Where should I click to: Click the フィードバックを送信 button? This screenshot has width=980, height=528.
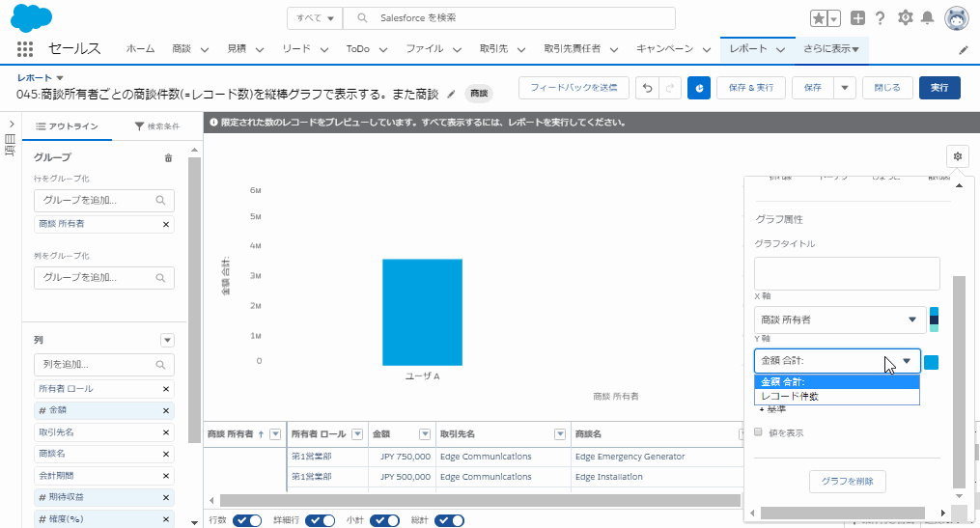point(574,88)
